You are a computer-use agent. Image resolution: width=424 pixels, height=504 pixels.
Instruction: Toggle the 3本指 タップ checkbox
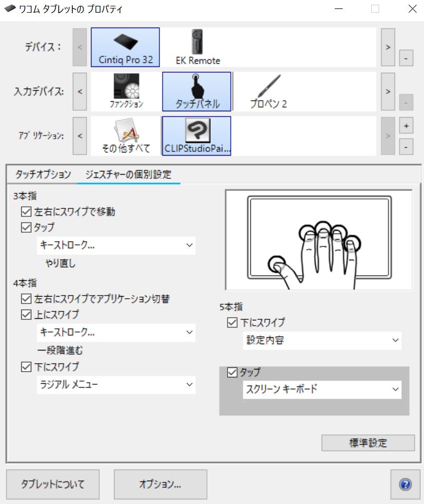click(x=26, y=227)
